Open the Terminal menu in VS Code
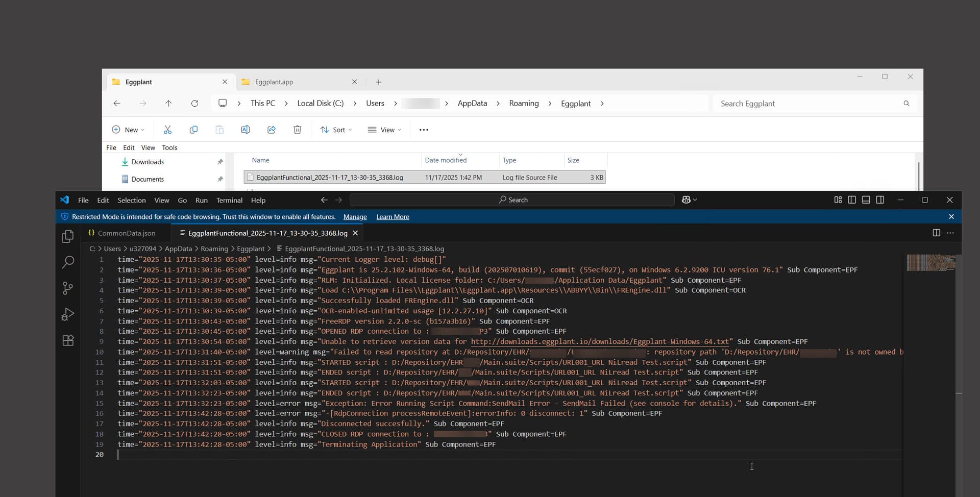The height and width of the screenshot is (497, 980). [x=229, y=200]
